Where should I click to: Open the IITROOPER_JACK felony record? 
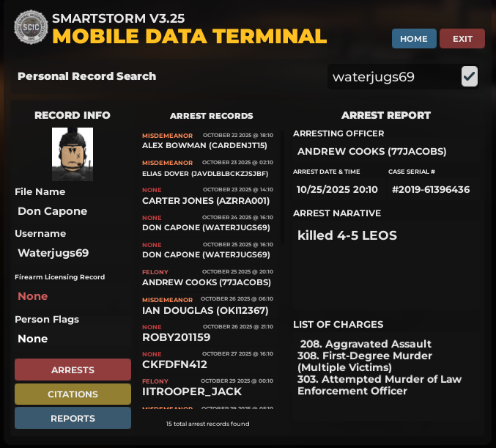pyautogui.click(x=207, y=387)
